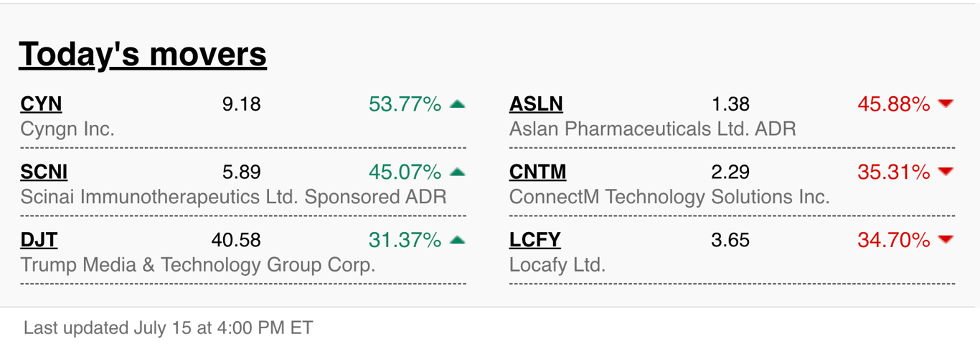Click green up arrow beside 45.07%
This screenshot has height=357, width=980.
pos(457,172)
